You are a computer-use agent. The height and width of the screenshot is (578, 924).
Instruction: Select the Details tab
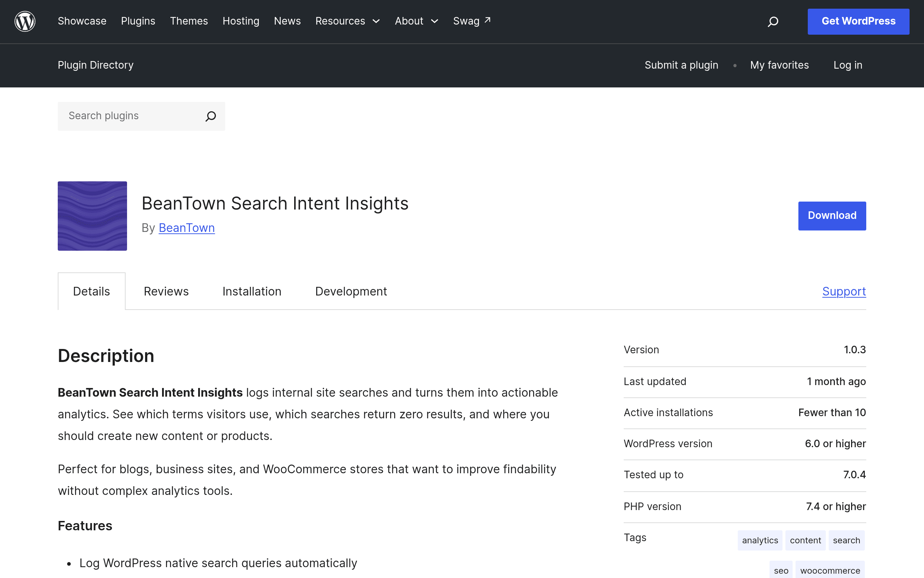92,291
